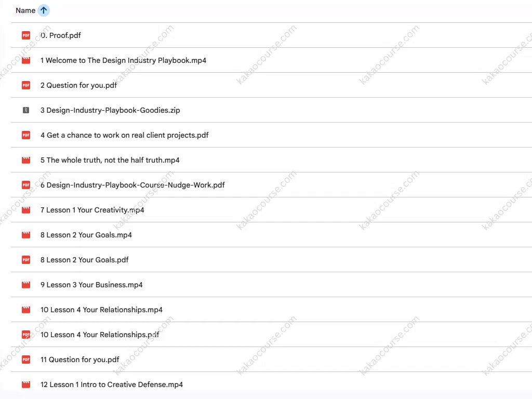This screenshot has width=532, height=399.
Task: Select 3 Design-Industry-Playbook-Goodies.zip file name
Action: point(110,110)
